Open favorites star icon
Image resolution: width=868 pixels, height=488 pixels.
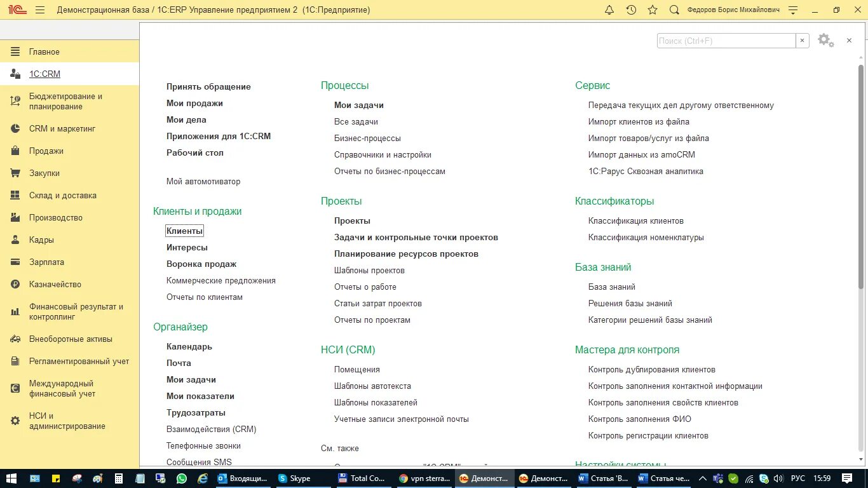(653, 10)
